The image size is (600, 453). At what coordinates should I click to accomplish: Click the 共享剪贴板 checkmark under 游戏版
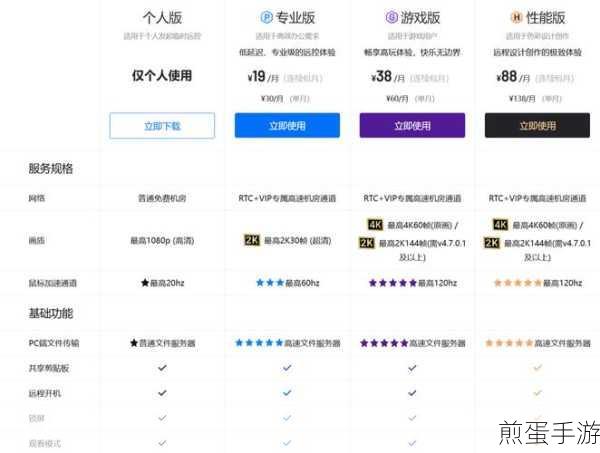[412, 368]
